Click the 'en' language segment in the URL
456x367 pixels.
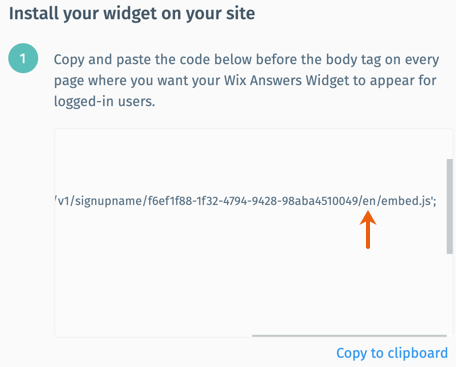369,201
